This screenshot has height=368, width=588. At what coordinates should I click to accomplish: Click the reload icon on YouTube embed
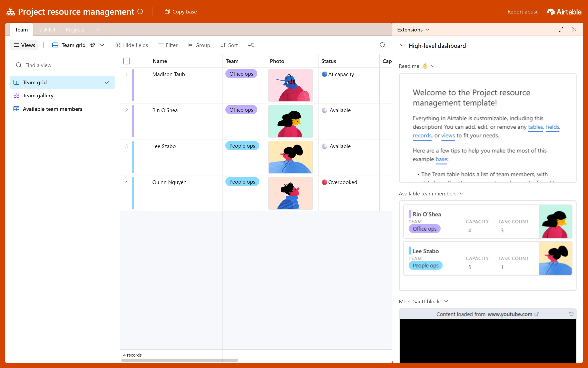(x=571, y=314)
